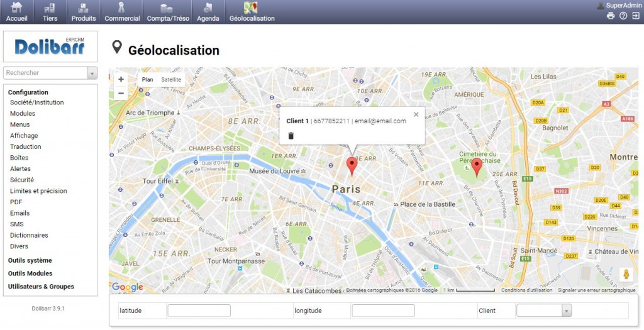Switch map to Plan view
The height and width of the screenshot is (330, 644).
point(147,80)
